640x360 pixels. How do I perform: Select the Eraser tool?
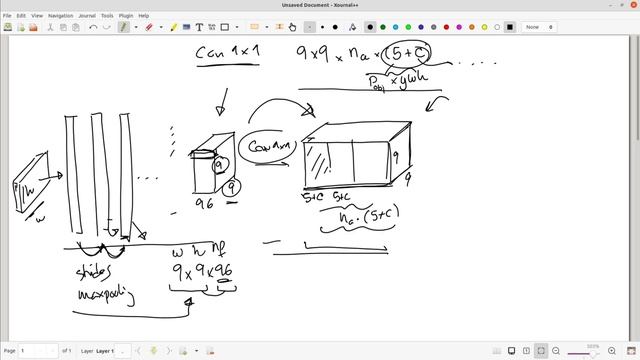coord(149,27)
